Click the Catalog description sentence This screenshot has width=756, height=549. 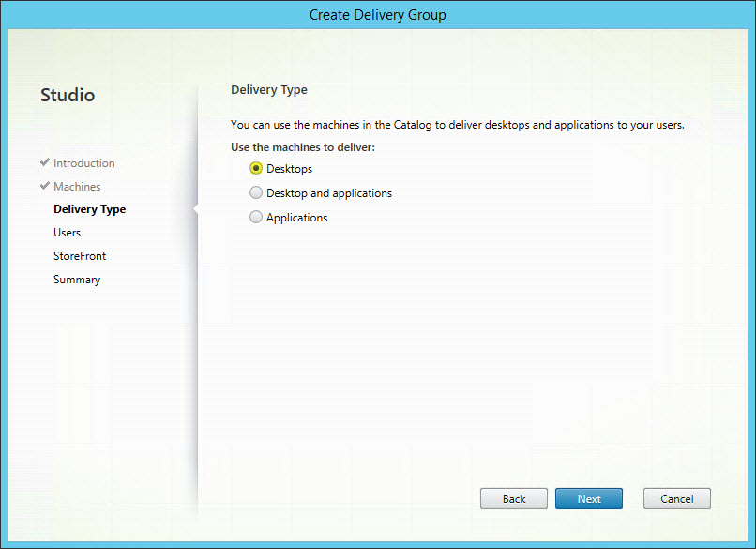(x=457, y=125)
